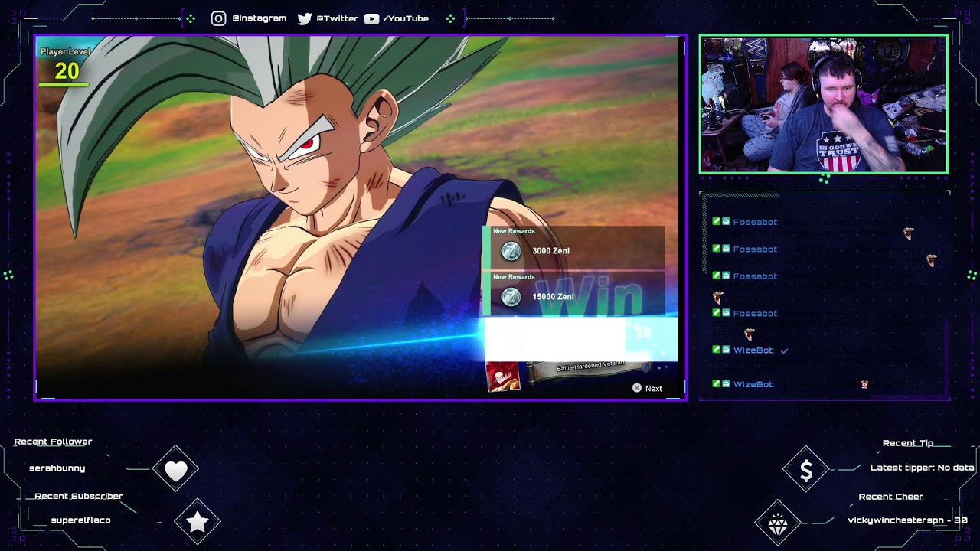Select the 15000 Zeni reward text
The width and height of the screenshot is (980, 551).
[x=553, y=297]
